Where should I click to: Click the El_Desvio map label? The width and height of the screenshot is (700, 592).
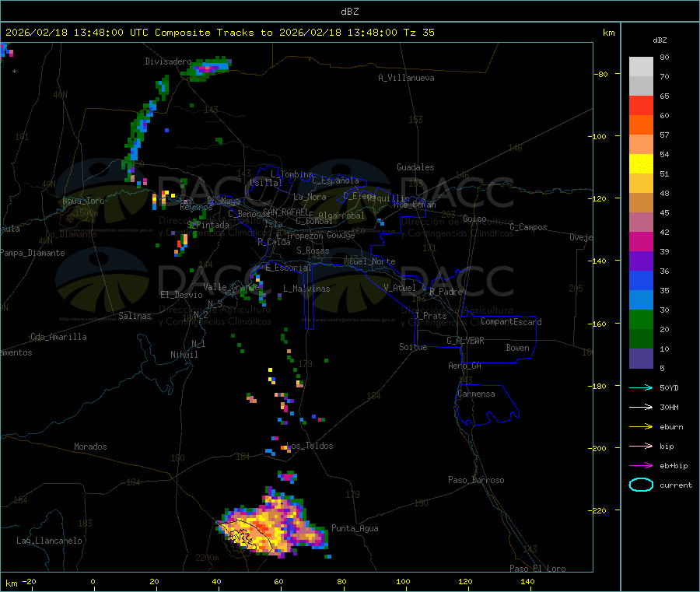181,295
